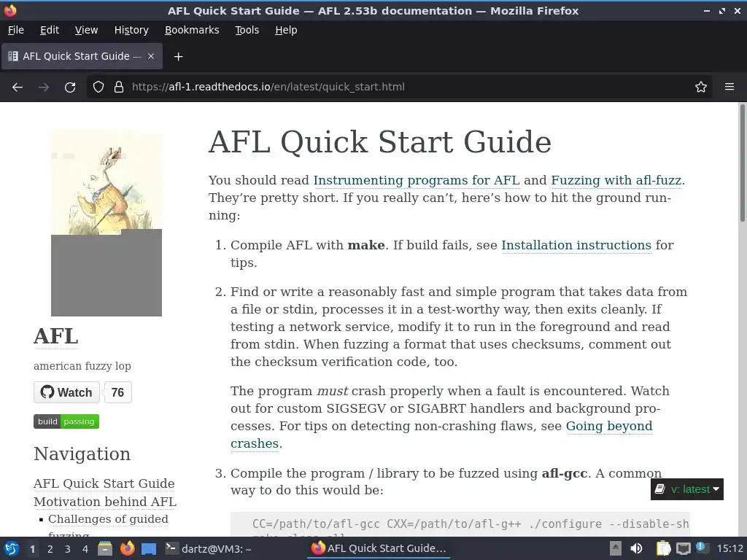Viewport: 747px width, 560px height.
Task: Click the 76 watchers count
Action: pyautogui.click(x=117, y=392)
